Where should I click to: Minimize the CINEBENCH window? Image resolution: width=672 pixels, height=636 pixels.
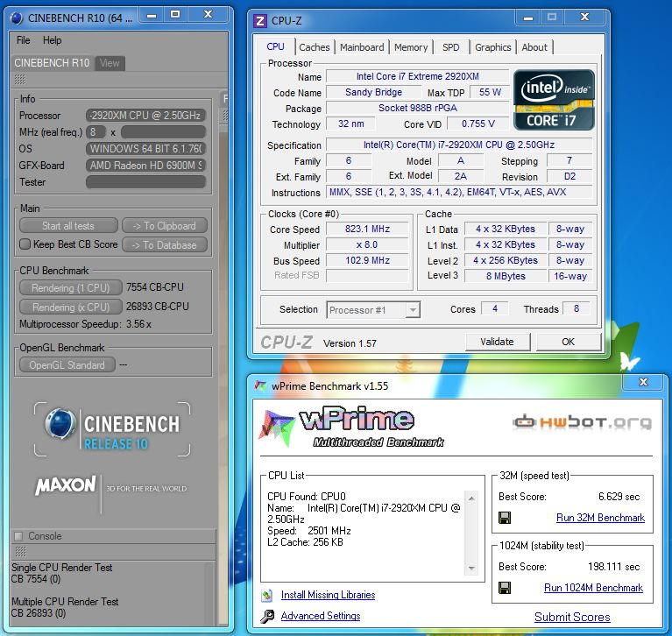[151, 16]
